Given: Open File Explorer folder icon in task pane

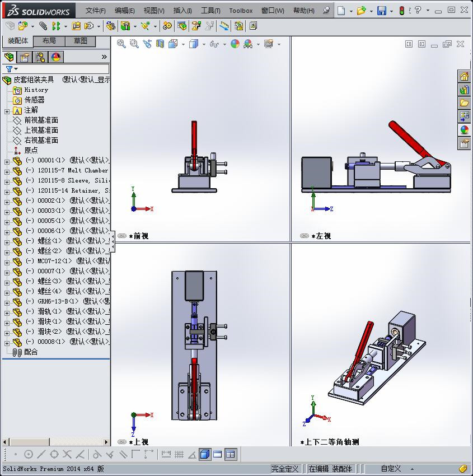Looking at the screenshot, I should coord(464,103).
